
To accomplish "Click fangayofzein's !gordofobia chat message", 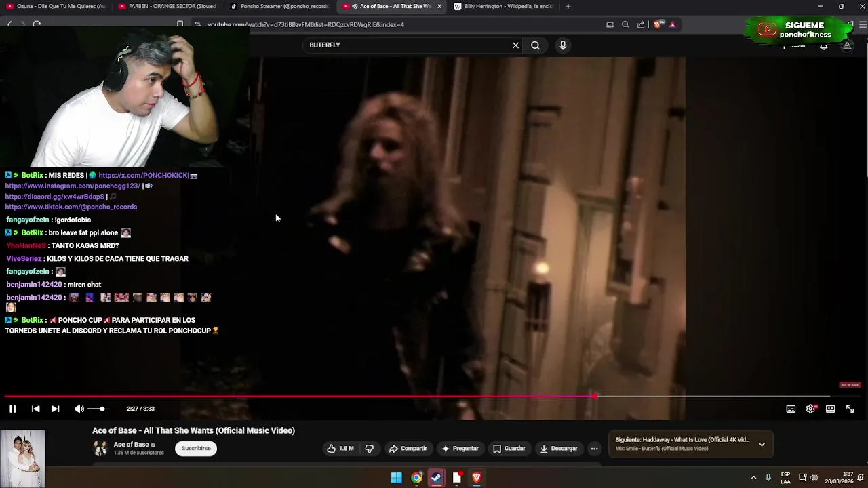I will pos(73,220).
